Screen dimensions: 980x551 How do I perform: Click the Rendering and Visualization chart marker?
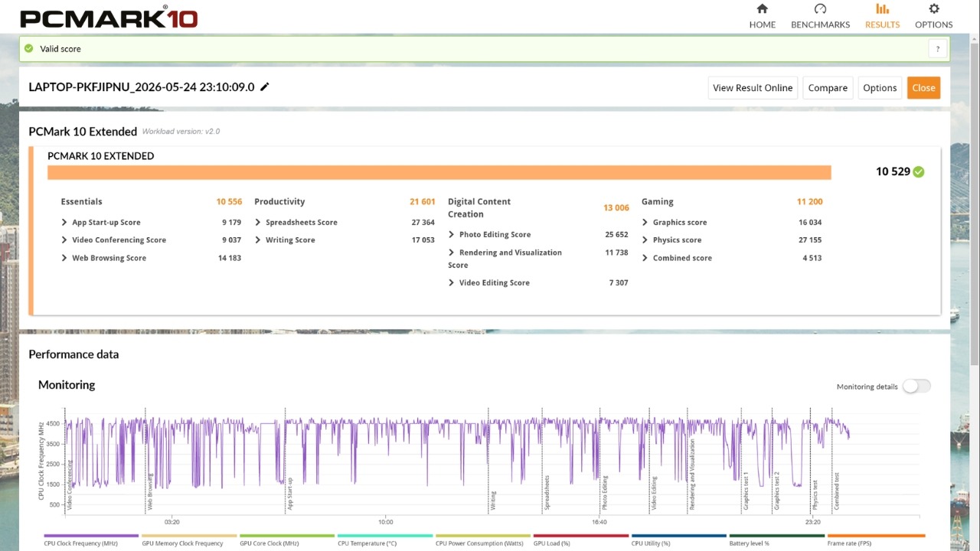[693, 474]
